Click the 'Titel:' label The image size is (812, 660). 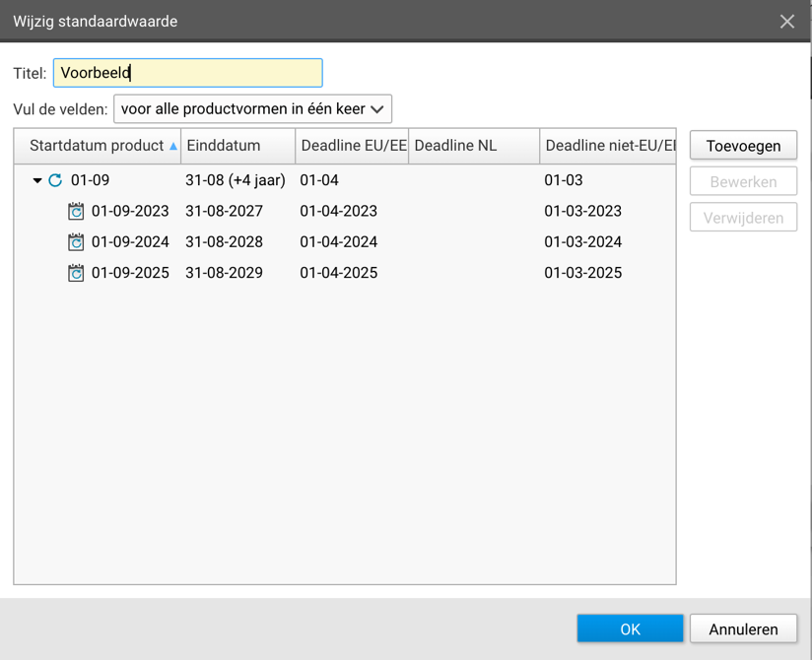30,74
